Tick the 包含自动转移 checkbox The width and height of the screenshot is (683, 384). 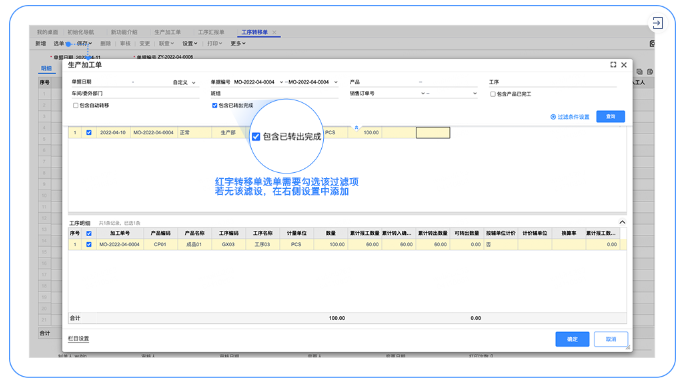tap(76, 105)
